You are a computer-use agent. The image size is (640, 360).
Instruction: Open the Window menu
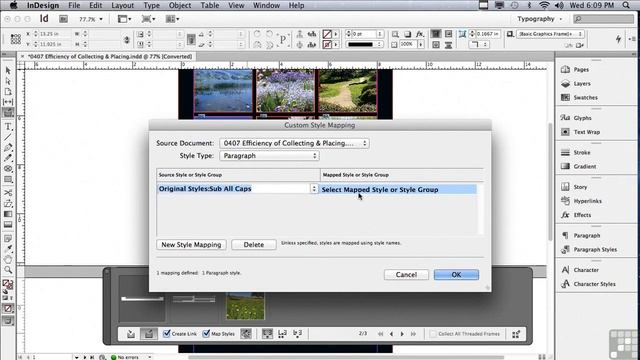[x=266, y=5]
